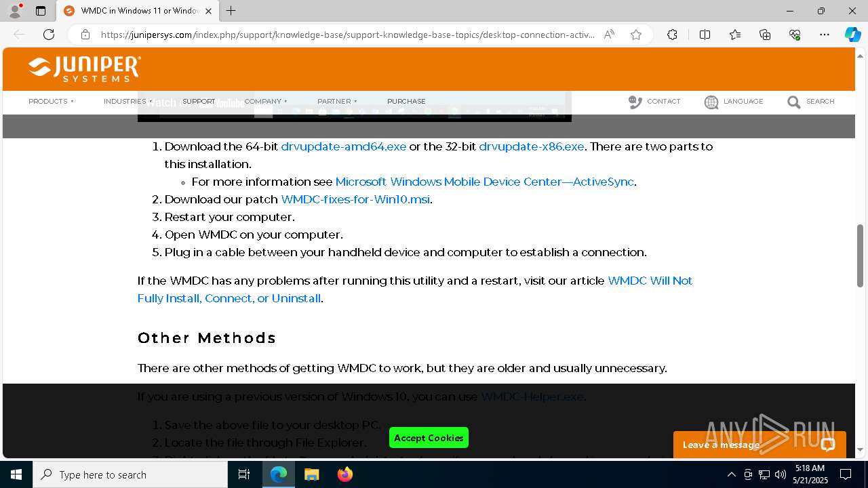868x488 pixels.
Task: Close the WMDC in Windows 11 tab
Action: (x=208, y=11)
